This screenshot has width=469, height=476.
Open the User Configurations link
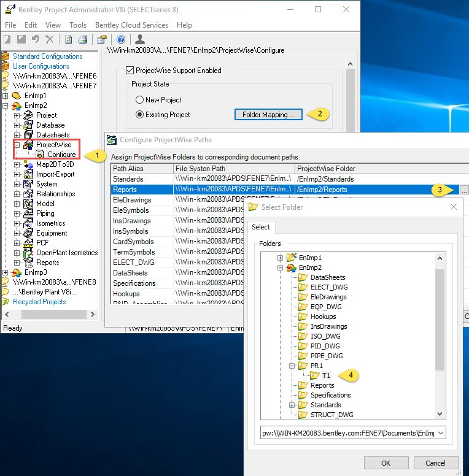[x=41, y=66]
